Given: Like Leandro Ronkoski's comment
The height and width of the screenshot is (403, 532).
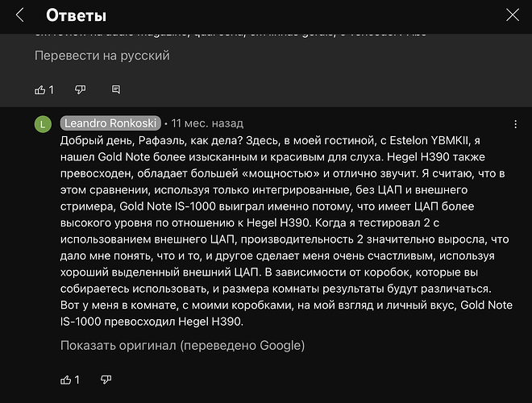Looking at the screenshot, I should click(66, 379).
